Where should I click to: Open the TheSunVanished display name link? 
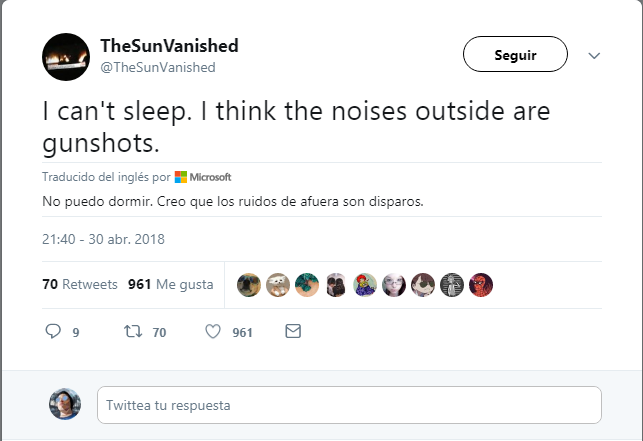click(169, 47)
